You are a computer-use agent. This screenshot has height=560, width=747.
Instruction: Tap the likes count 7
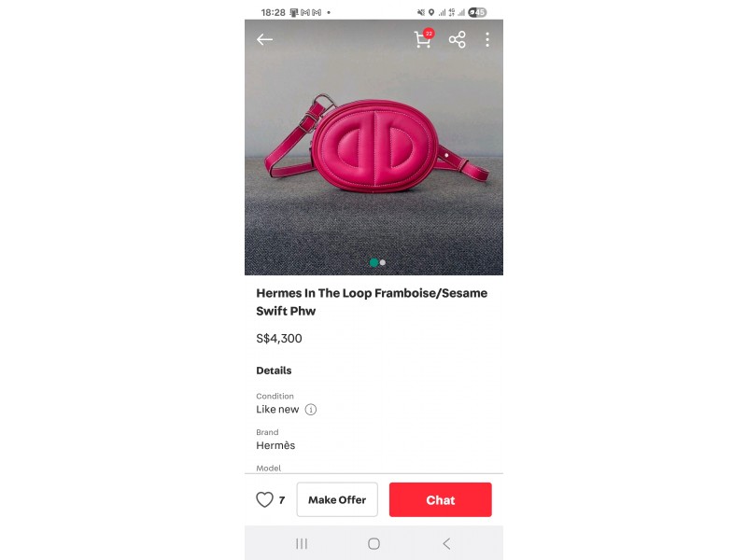click(x=282, y=500)
